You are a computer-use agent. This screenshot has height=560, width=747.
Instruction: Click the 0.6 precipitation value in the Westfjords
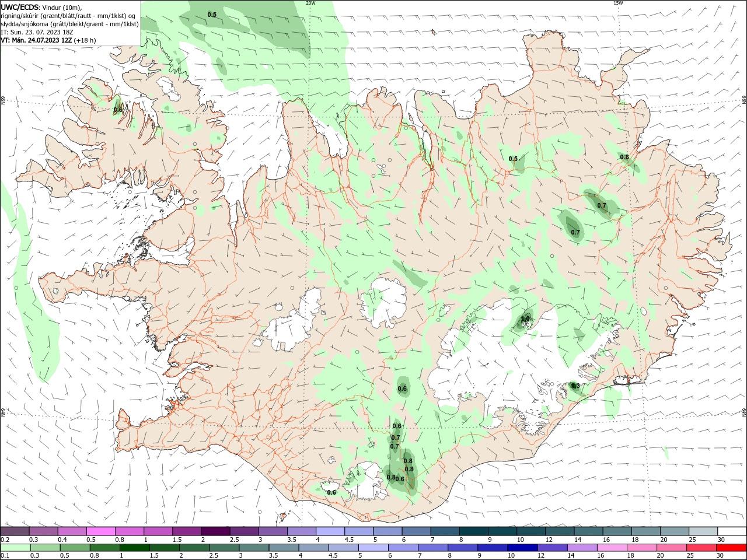click(x=118, y=110)
